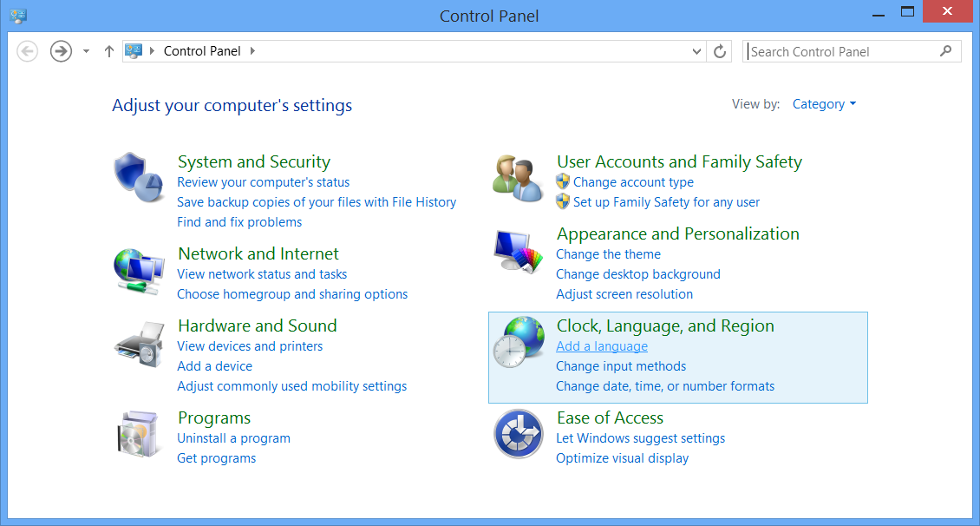Open System and Security shield icon

coord(139,177)
